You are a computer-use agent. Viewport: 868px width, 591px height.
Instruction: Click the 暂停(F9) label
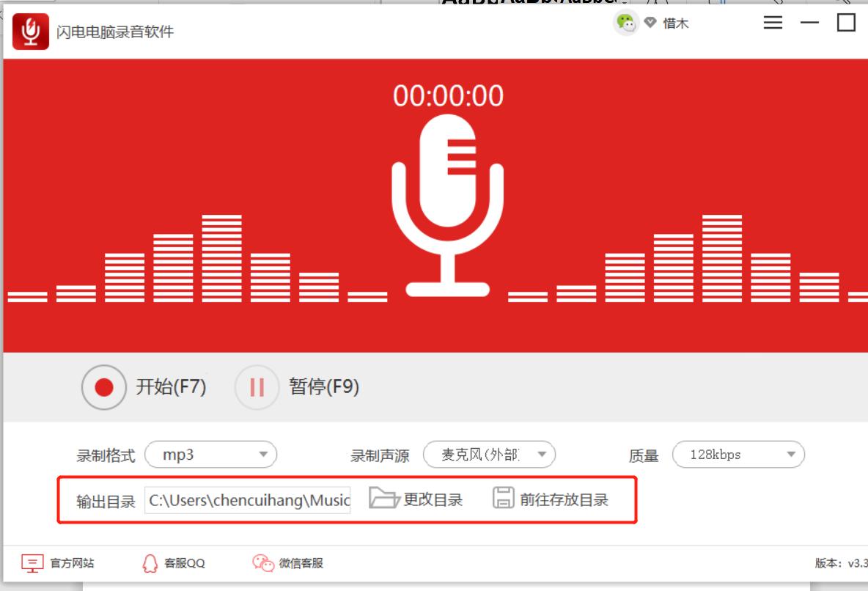pos(324,386)
